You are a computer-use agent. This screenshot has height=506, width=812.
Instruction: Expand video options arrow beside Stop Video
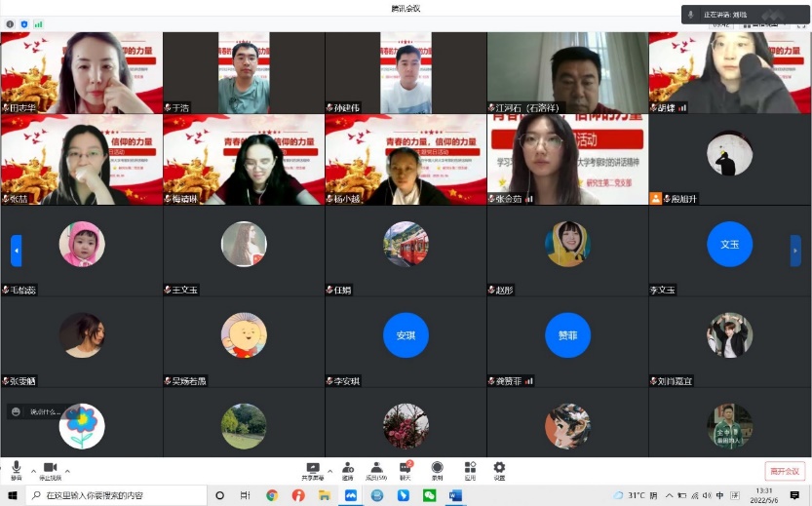pyautogui.click(x=68, y=470)
